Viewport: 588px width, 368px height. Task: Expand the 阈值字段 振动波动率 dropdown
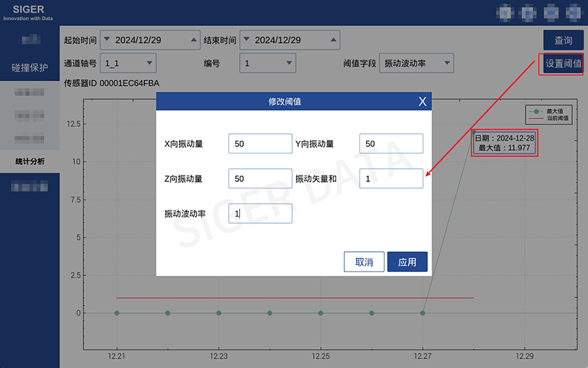[x=417, y=63]
